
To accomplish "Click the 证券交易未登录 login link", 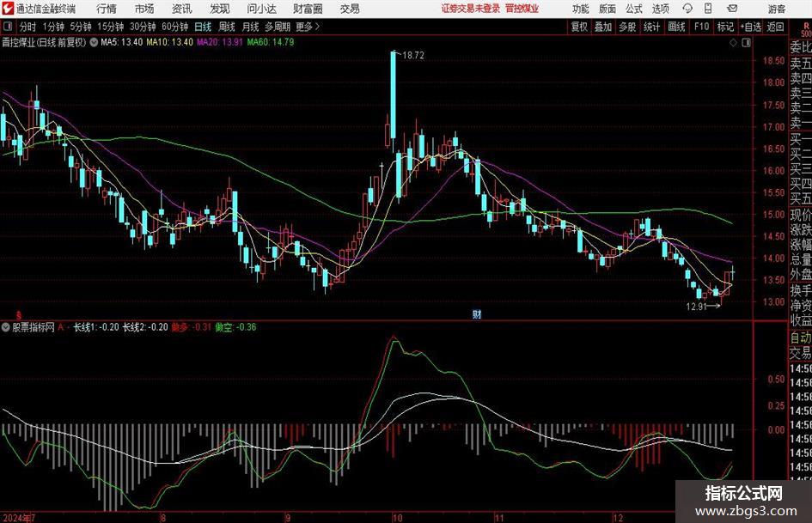I will click(x=471, y=9).
